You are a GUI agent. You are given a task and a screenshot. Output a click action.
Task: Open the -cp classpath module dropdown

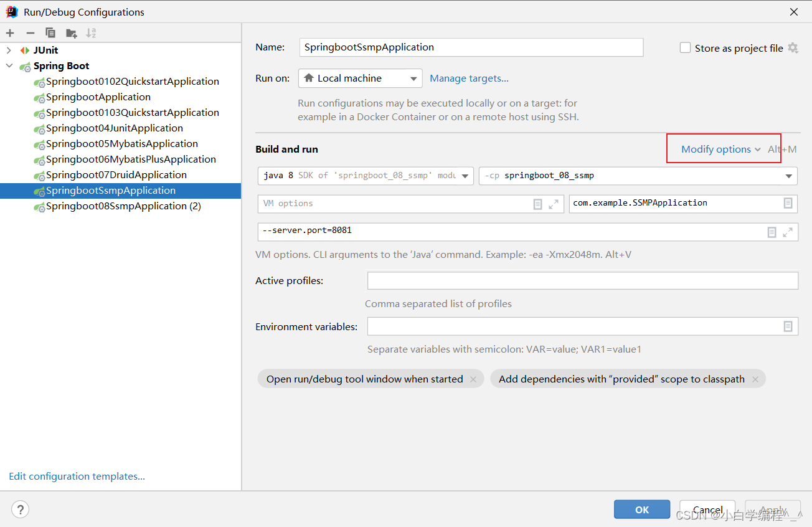tap(638, 176)
